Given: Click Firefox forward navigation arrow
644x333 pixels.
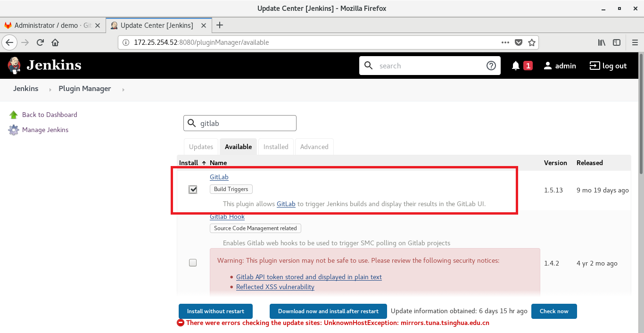Looking at the screenshot, I should tap(25, 42).
